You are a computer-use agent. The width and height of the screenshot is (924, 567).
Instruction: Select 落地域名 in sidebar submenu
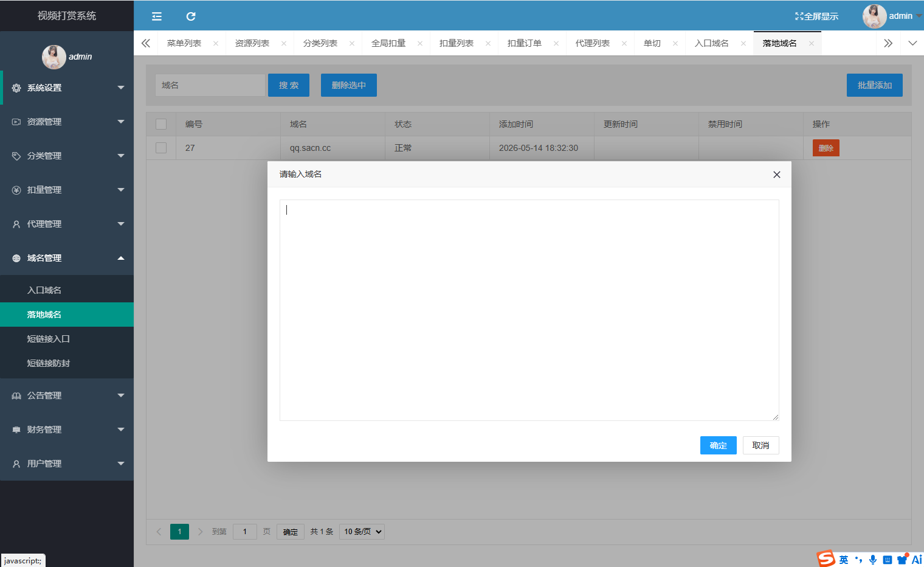(67, 315)
